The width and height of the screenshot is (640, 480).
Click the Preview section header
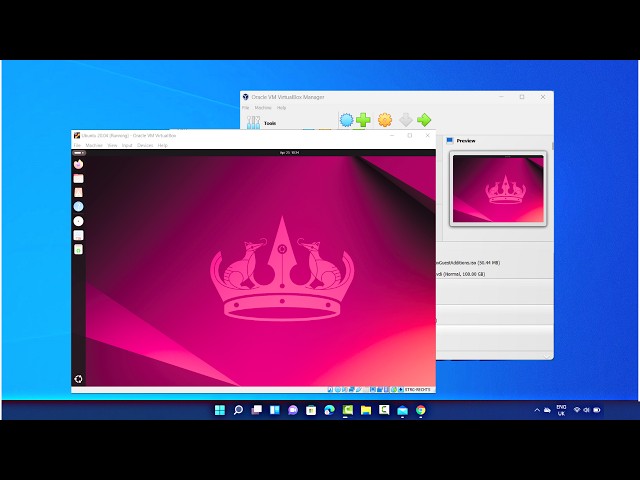pyautogui.click(x=466, y=141)
